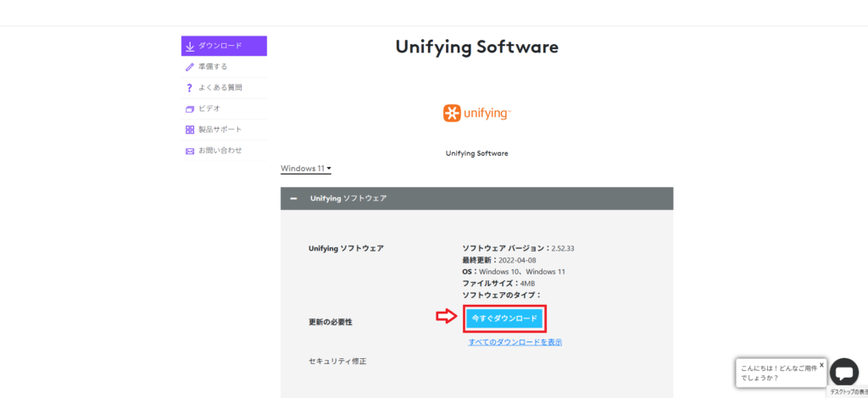Click the envelope icon beside お問い合わせ
The width and height of the screenshot is (868, 398).
(190, 151)
